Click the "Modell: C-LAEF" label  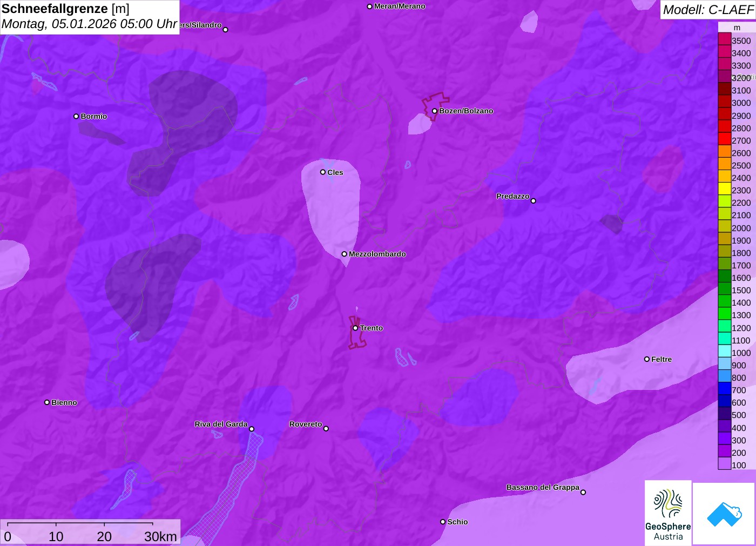click(x=708, y=10)
